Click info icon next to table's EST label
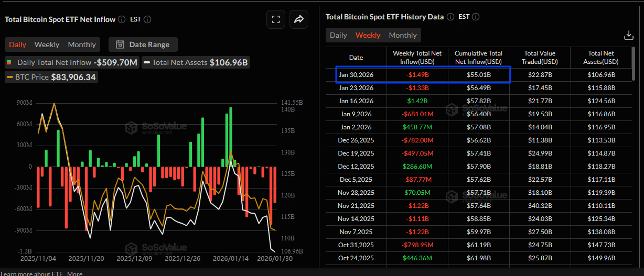Image resolution: width=644 pixels, height=276 pixels. click(476, 17)
